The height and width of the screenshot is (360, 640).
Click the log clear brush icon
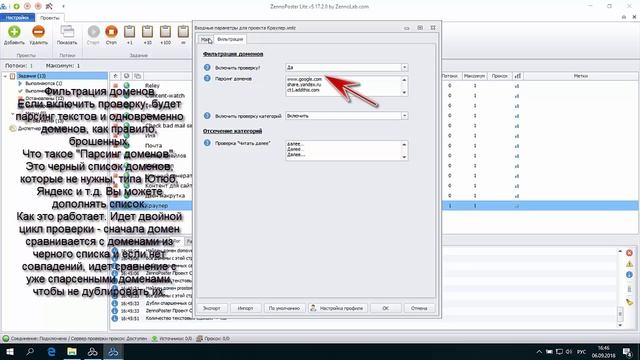click(629, 302)
